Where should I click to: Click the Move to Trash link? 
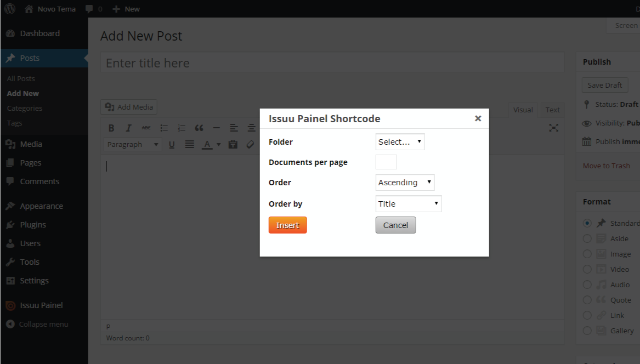click(x=606, y=166)
